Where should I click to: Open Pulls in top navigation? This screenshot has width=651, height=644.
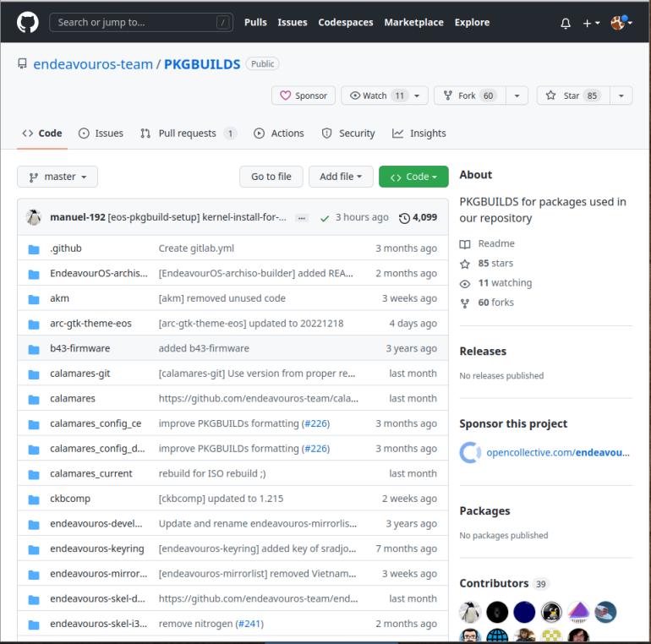click(x=255, y=23)
